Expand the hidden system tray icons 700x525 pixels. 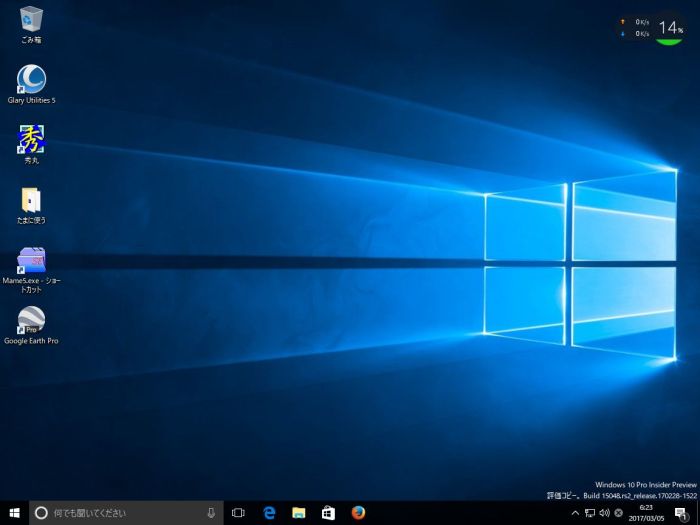click(574, 513)
